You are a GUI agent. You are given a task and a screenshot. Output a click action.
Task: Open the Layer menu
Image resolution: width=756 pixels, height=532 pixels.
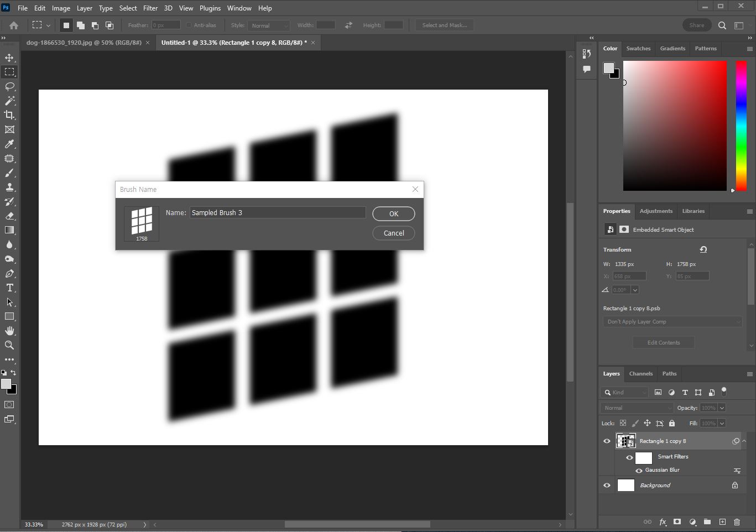click(84, 8)
